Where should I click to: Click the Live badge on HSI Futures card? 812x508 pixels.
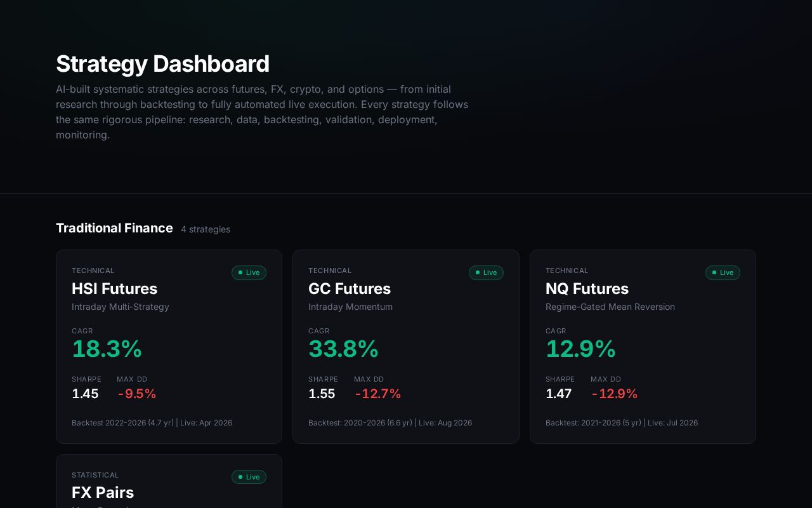pos(249,272)
